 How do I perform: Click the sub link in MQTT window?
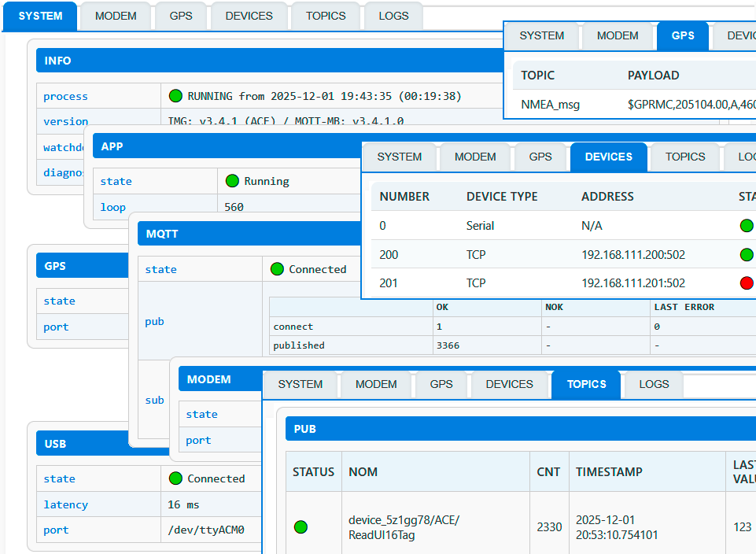(155, 400)
